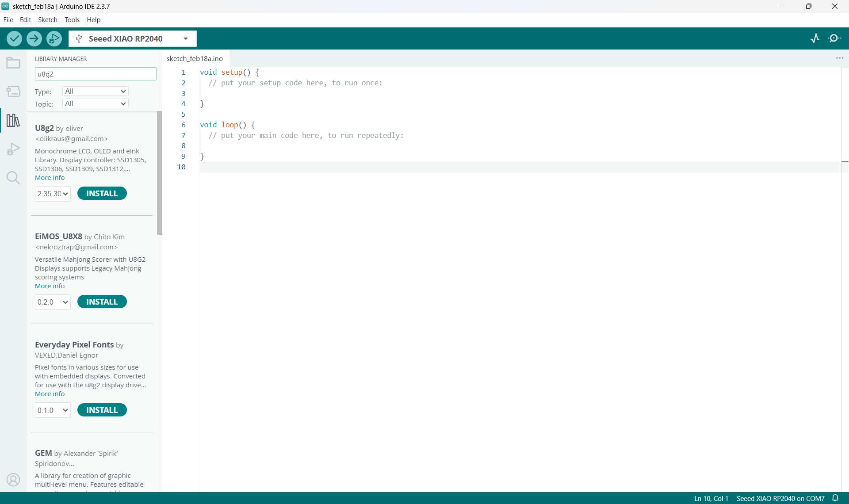Click the notifications bell in status bar
849x504 pixels.
click(835, 498)
